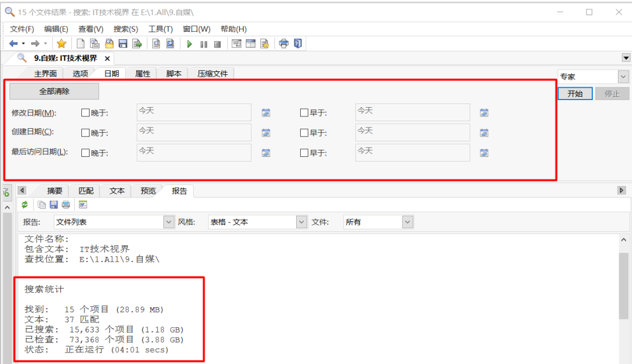This screenshot has width=632, height=364.
Task: Click the copy search criteria icon
Action: 95,43
